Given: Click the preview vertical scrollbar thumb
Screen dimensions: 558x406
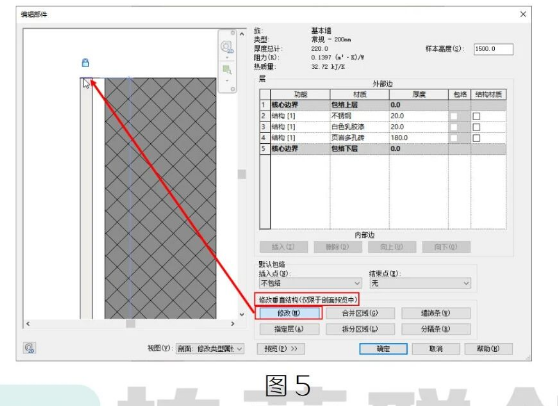Looking at the screenshot, I should tap(242, 174).
